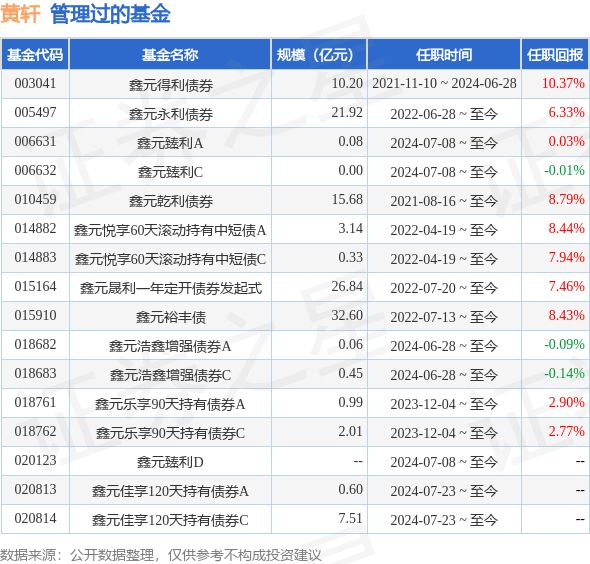This screenshot has width=590, height=564.
Task: Select fund code 018762
Action: tap(35, 431)
